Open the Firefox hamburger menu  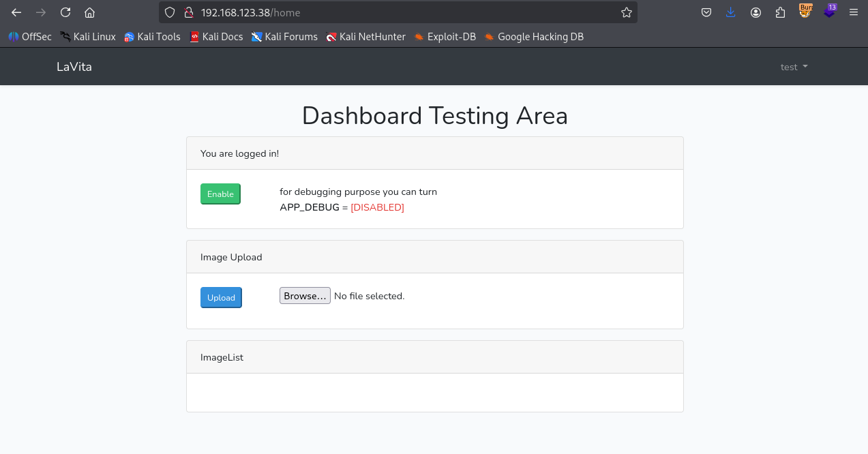point(854,12)
